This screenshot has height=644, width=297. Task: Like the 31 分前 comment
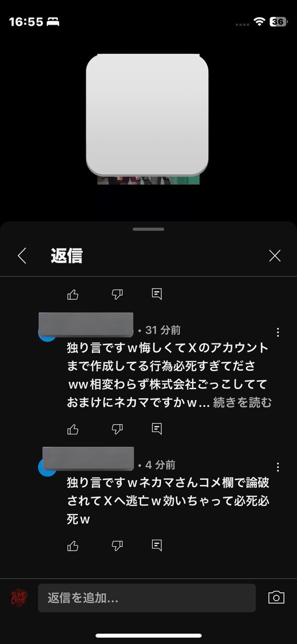tap(73, 429)
